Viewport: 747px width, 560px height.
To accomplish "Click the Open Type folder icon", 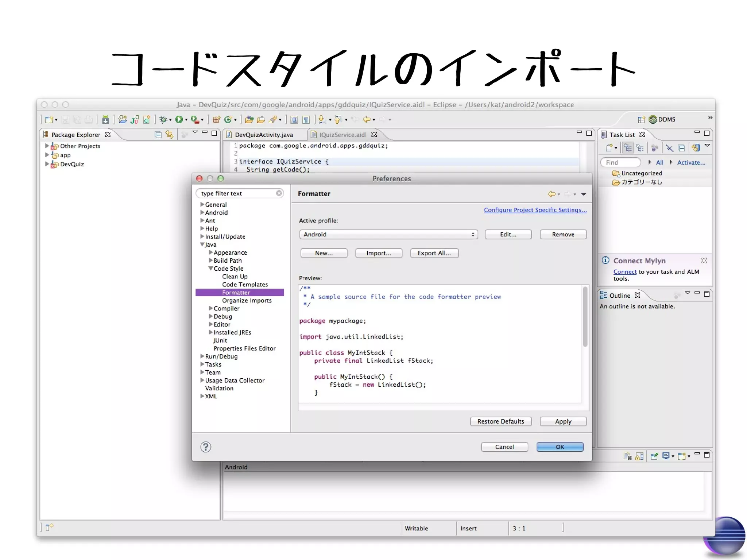I will point(249,119).
